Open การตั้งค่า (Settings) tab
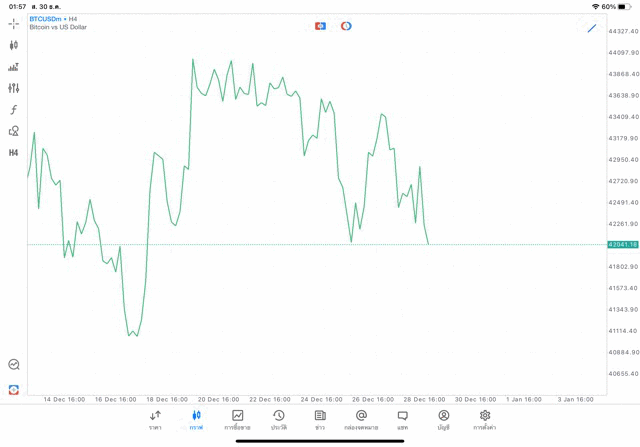The image size is (640, 447). pyautogui.click(x=485, y=420)
